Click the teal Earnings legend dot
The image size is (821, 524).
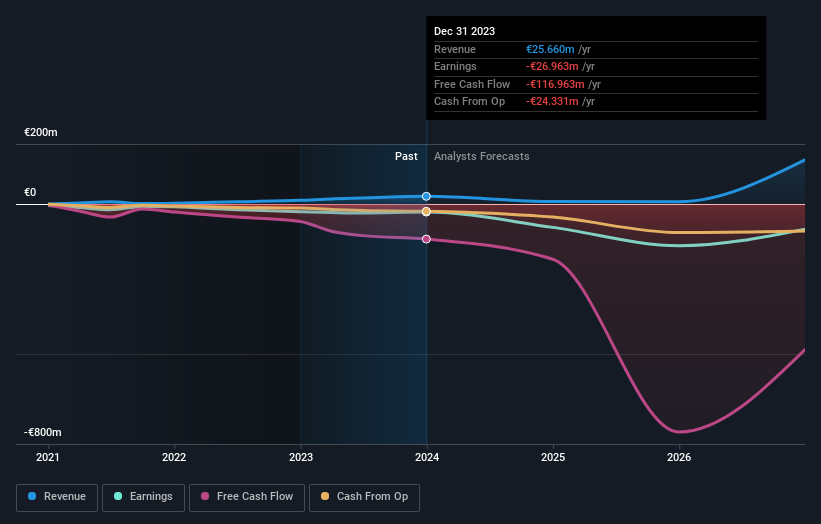(x=118, y=496)
